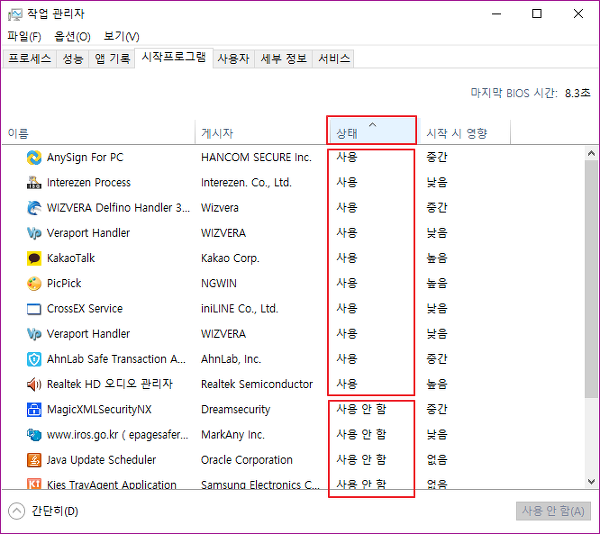Click the KakaoTalk icon
600x534 pixels.
[x=34, y=258]
